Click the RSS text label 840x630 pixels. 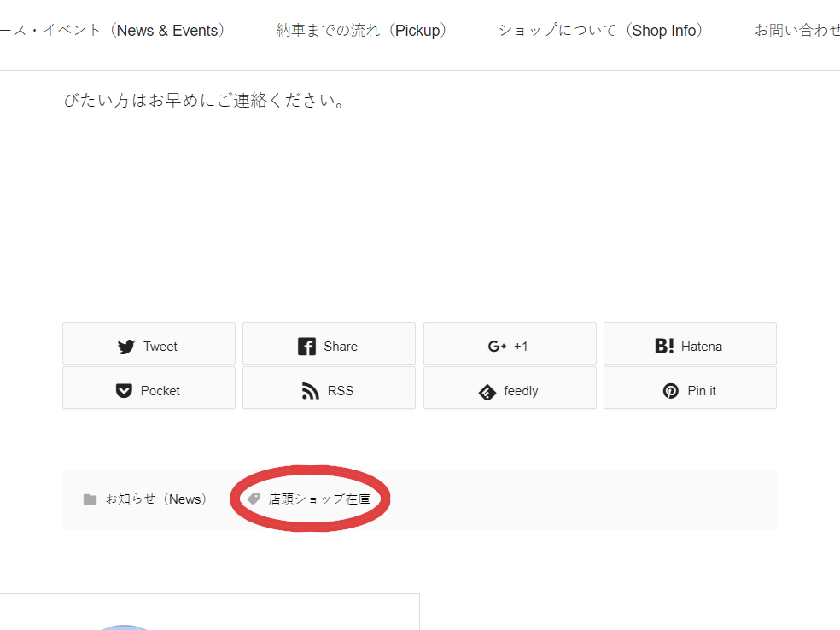(340, 391)
